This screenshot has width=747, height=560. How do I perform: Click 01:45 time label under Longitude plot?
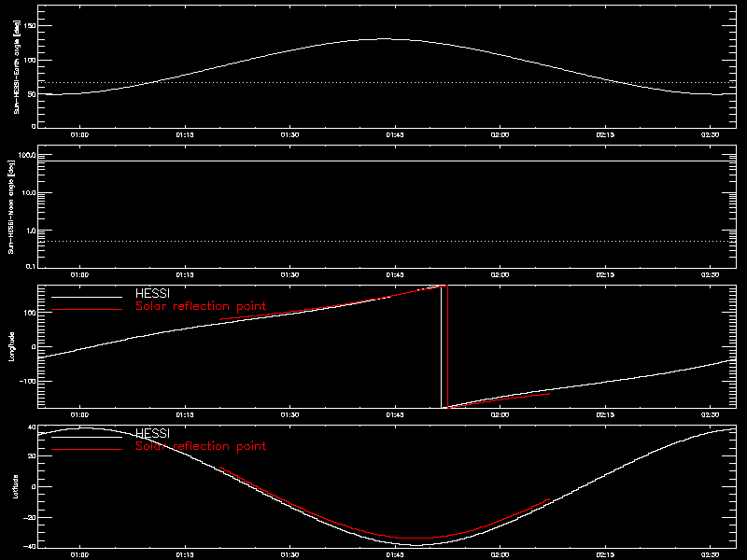tap(395, 414)
